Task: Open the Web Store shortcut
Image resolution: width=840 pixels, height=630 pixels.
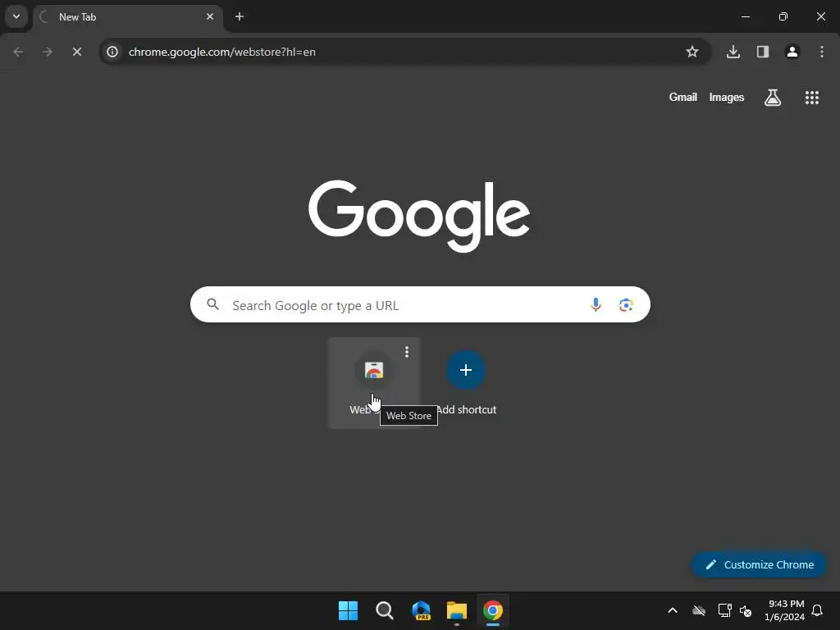Action: tap(373, 382)
